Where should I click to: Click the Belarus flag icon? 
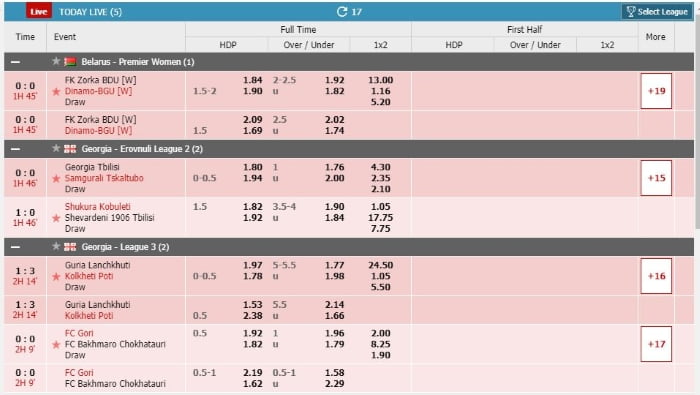pyautogui.click(x=70, y=62)
